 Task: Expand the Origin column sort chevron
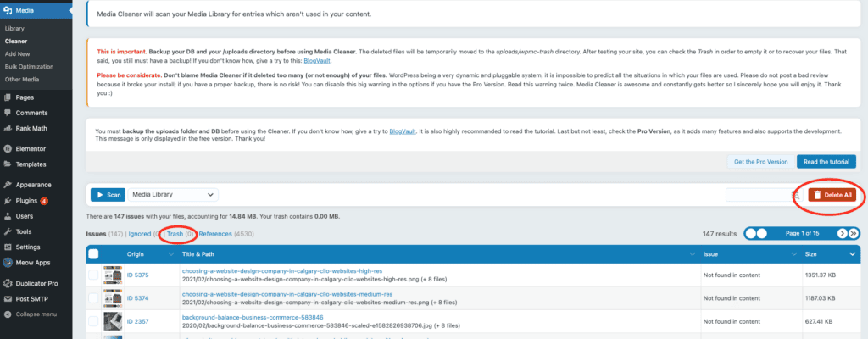point(170,253)
